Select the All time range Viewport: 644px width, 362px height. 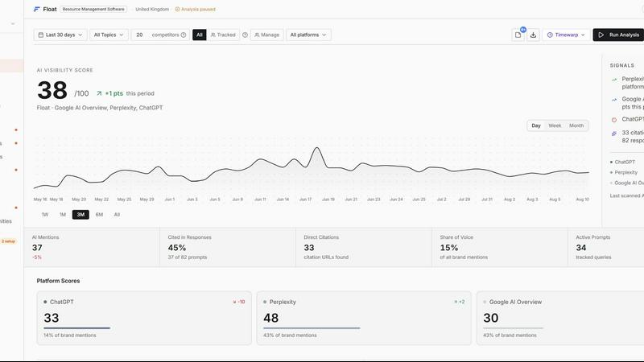pos(117,215)
